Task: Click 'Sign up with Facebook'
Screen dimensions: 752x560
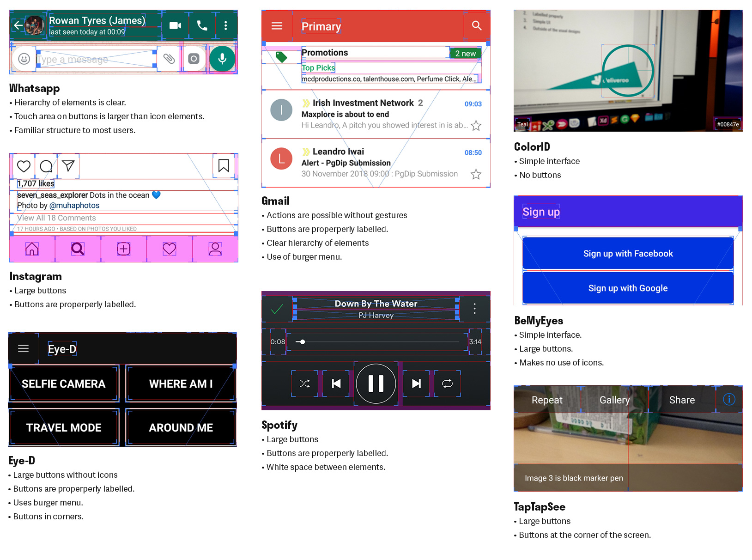Action: pos(628,253)
